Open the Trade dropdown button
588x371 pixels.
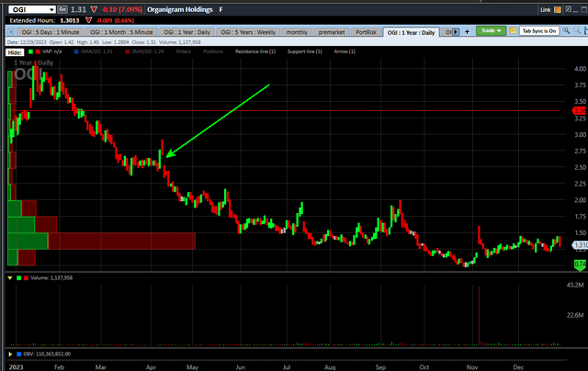click(487, 30)
